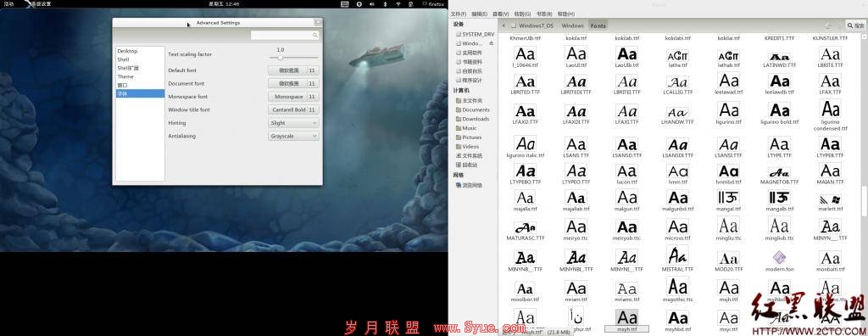Choose the Document font button
Screen dimensions: 868x336
(x=293, y=84)
